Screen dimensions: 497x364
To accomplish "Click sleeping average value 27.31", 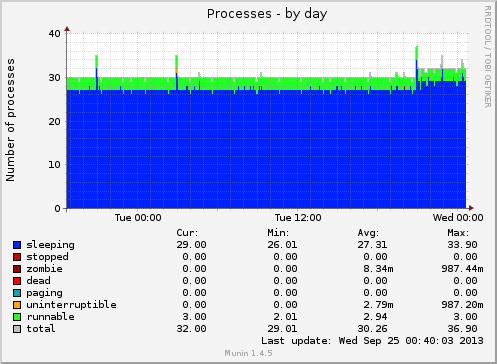I will 372,245.
